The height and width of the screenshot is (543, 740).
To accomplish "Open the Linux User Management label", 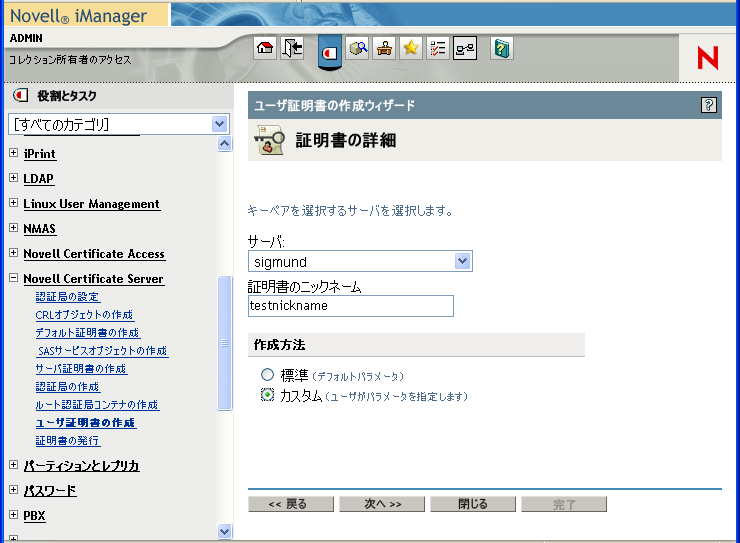I will pyautogui.click(x=92, y=204).
